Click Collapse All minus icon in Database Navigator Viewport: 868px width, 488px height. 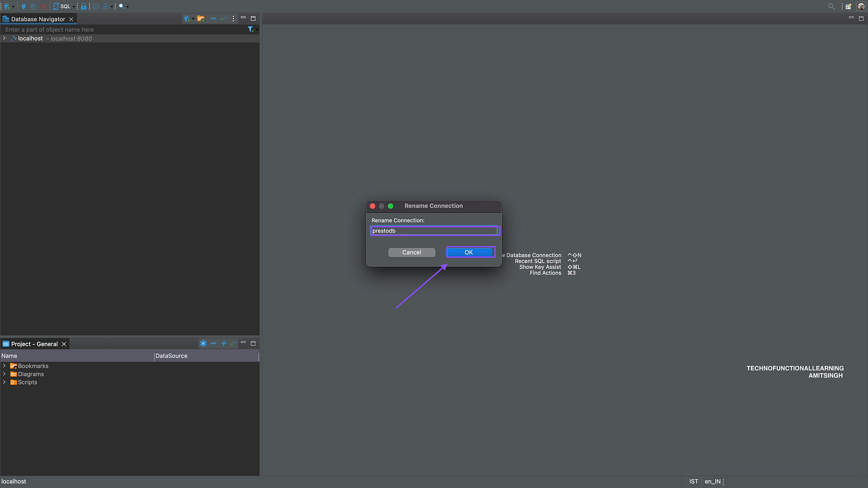pos(213,18)
